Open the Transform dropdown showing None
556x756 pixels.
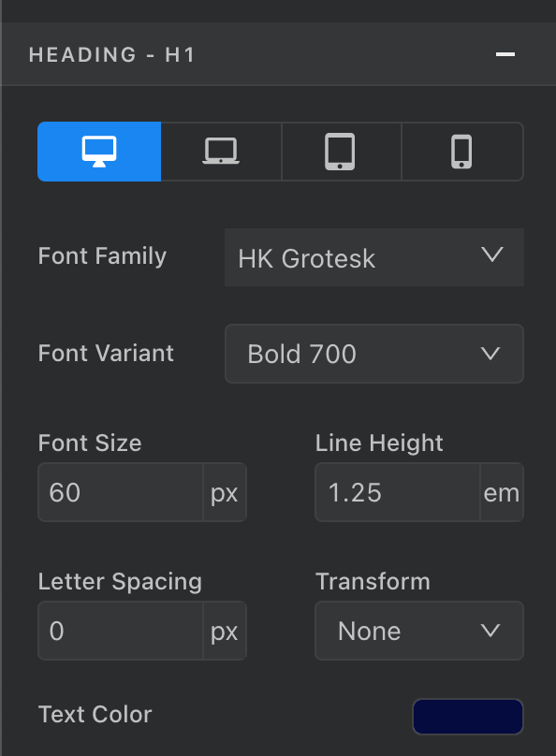(x=418, y=631)
